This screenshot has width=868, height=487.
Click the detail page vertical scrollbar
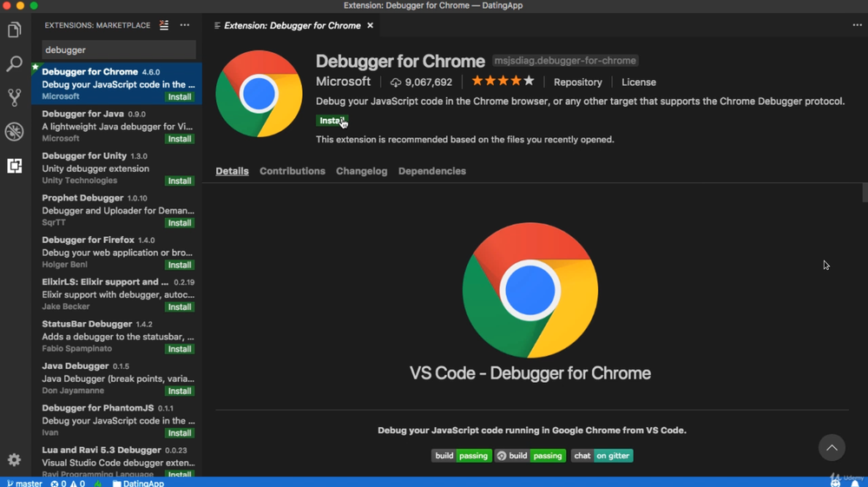(865, 193)
